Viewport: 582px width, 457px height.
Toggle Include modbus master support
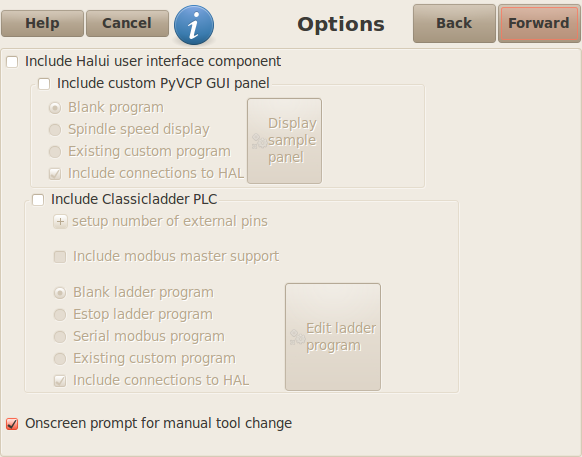pyautogui.click(x=60, y=257)
